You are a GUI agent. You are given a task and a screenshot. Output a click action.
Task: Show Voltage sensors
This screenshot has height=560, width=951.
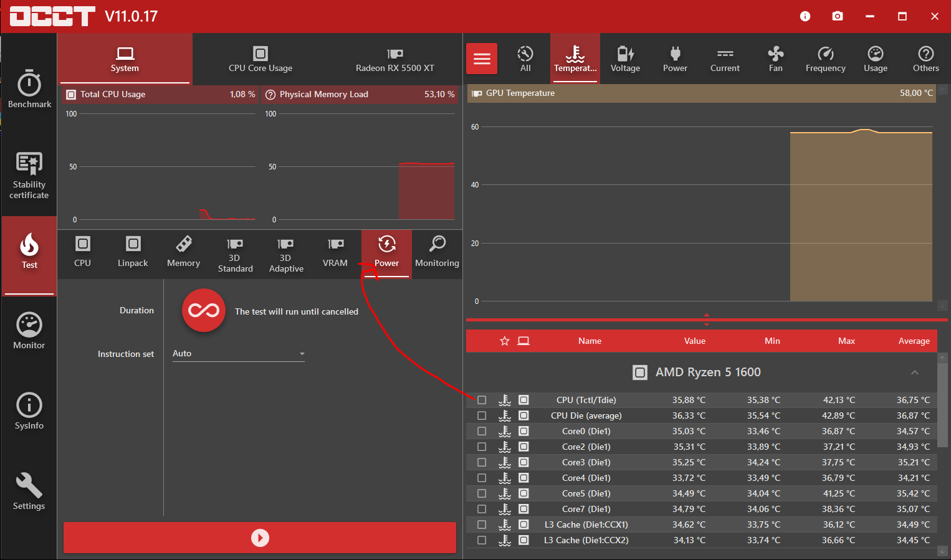(625, 59)
